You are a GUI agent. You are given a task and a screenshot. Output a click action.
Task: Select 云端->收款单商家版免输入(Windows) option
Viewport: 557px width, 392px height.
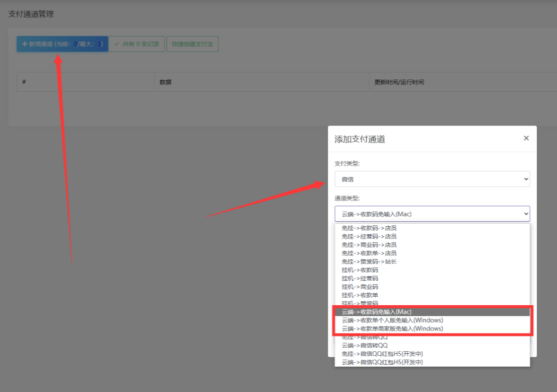pyautogui.click(x=397, y=328)
